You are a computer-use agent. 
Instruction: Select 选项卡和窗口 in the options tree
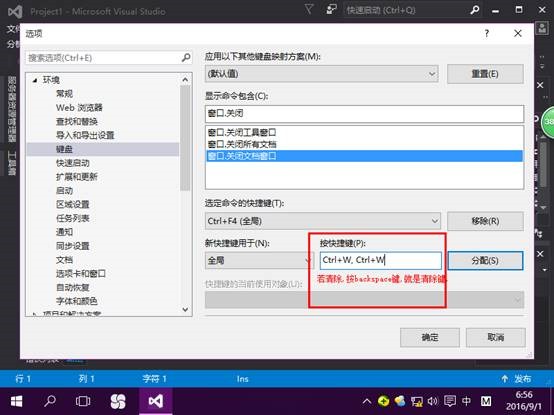81,273
